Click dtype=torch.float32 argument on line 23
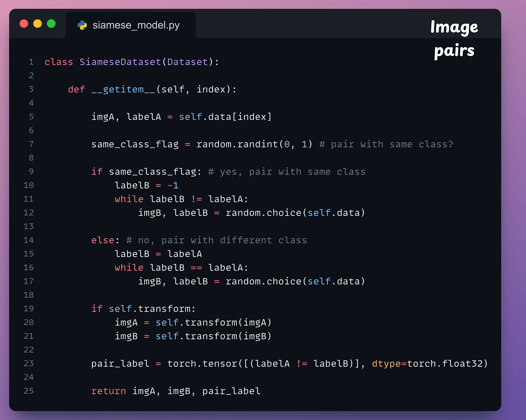The width and height of the screenshot is (526, 420). pyautogui.click(x=430, y=364)
